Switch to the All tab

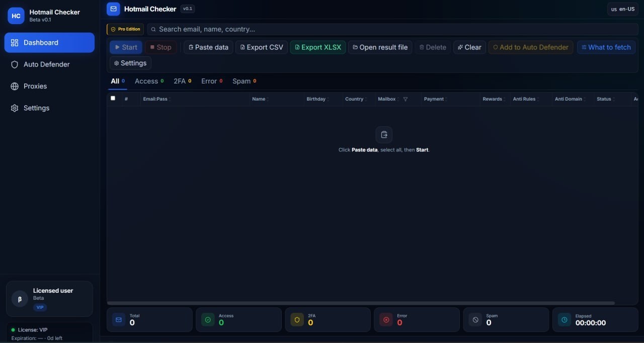pyautogui.click(x=118, y=81)
